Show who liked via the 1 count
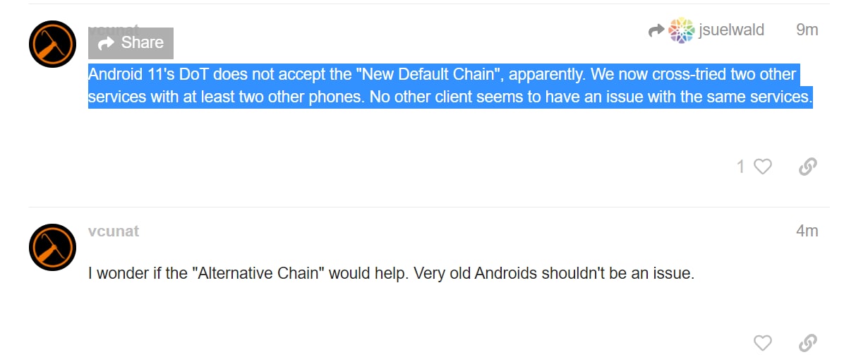The image size is (868, 355). coord(740,167)
